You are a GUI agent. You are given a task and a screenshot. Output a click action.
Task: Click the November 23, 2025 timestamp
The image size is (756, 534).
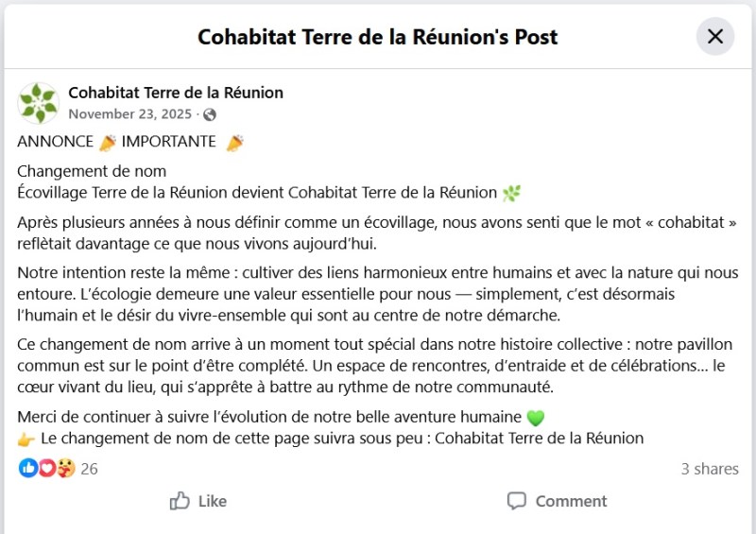(130, 114)
